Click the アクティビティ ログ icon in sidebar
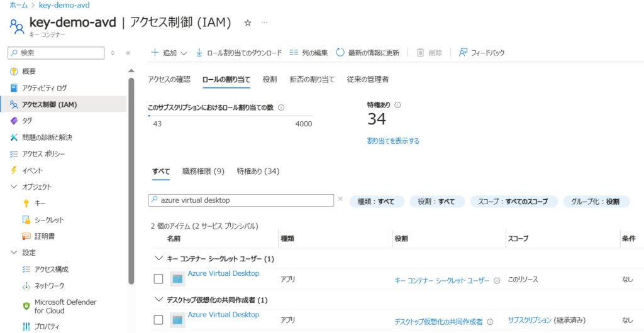 click(14, 88)
